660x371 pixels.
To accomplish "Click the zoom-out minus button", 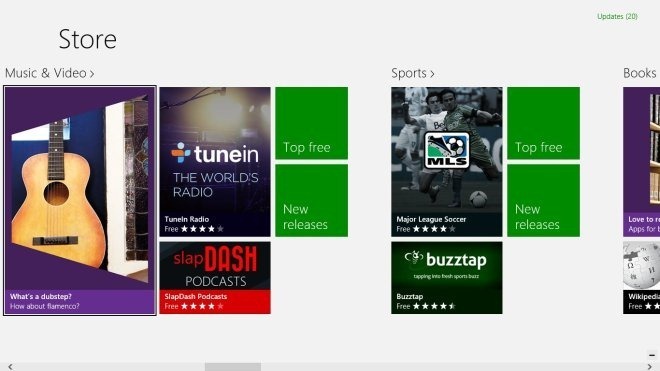I will 652,355.
